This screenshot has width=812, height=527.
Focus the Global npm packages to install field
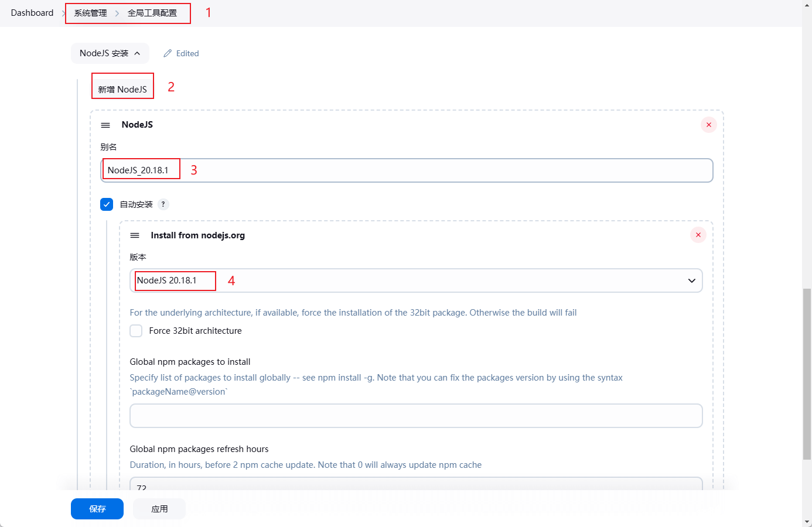point(416,416)
